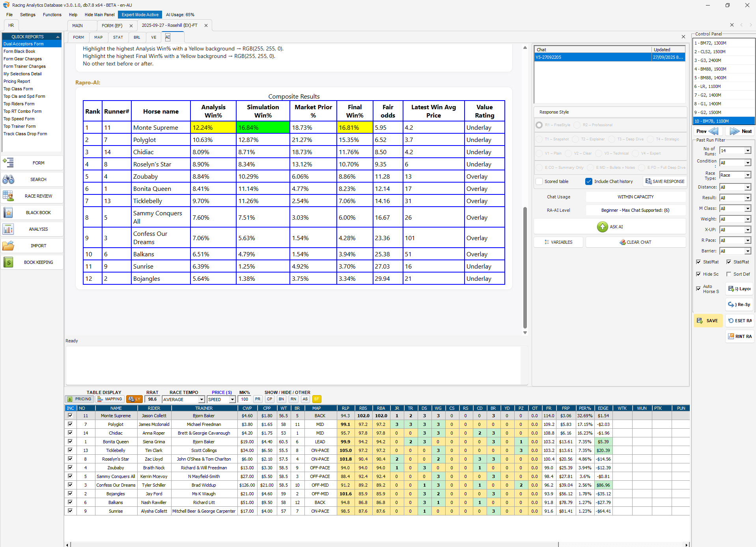Click the CLEAR CHAT button
Image resolution: width=756 pixels, height=547 pixels.
point(635,242)
